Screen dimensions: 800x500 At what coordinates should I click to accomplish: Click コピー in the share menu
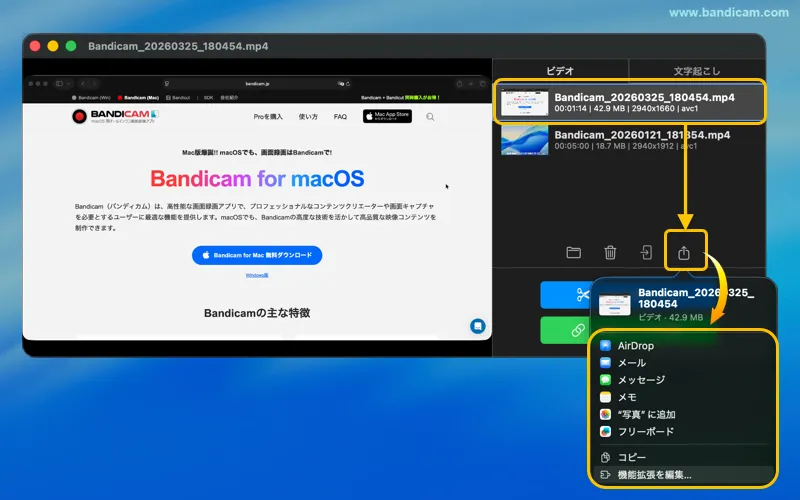683,457
